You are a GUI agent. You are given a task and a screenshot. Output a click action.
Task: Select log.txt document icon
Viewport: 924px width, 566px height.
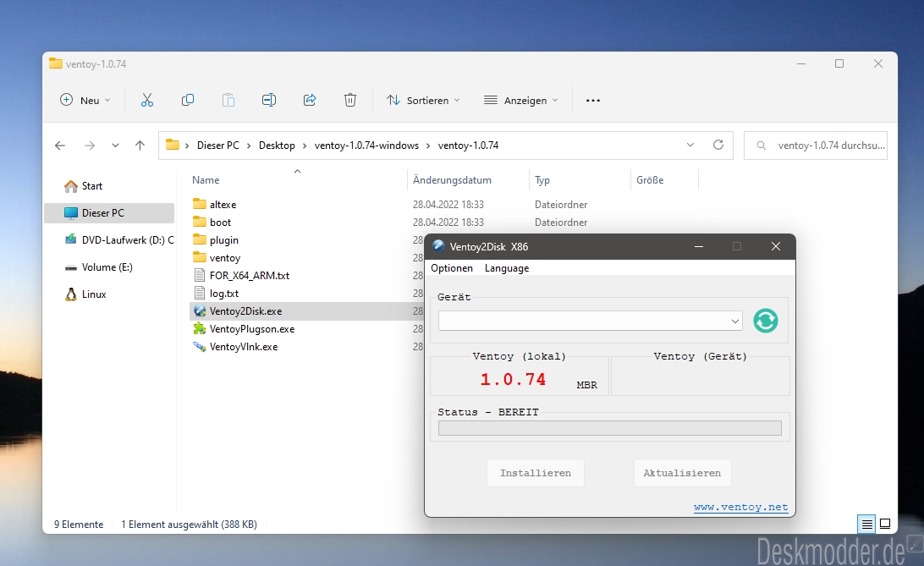(x=200, y=293)
